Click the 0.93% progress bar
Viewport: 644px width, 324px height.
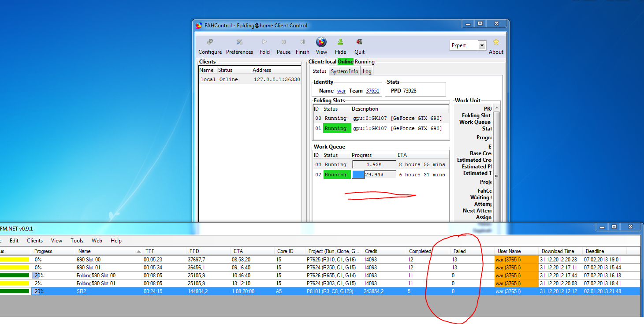tap(374, 164)
